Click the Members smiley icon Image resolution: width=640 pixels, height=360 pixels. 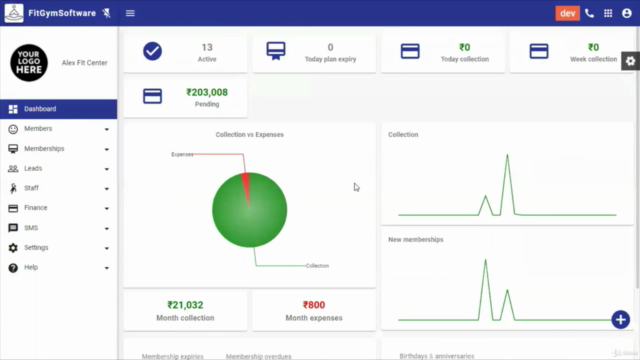pyautogui.click(x=13, y=129)
